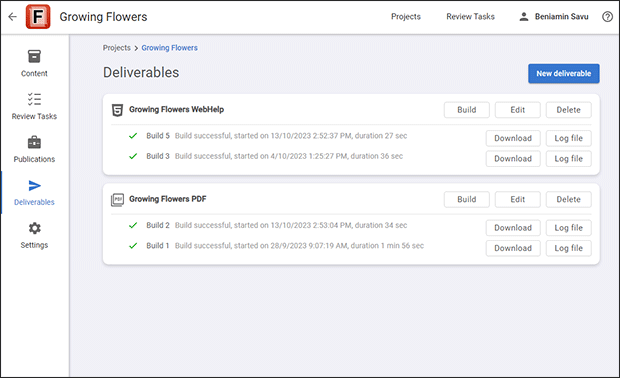
Task: Select the Deliverables paper-plane icon
Action: pyautogui.click(x=34, y=185)
